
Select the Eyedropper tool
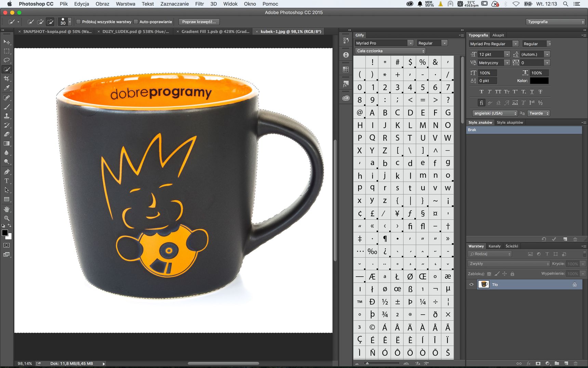(x=6, y=88)
